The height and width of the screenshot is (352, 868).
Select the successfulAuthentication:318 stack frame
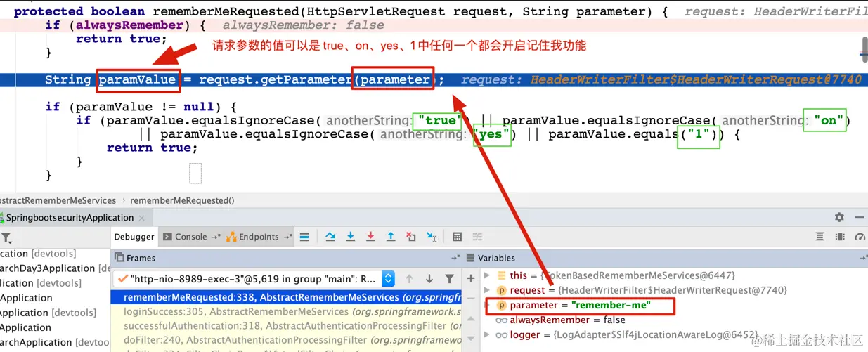coord(287,325)
